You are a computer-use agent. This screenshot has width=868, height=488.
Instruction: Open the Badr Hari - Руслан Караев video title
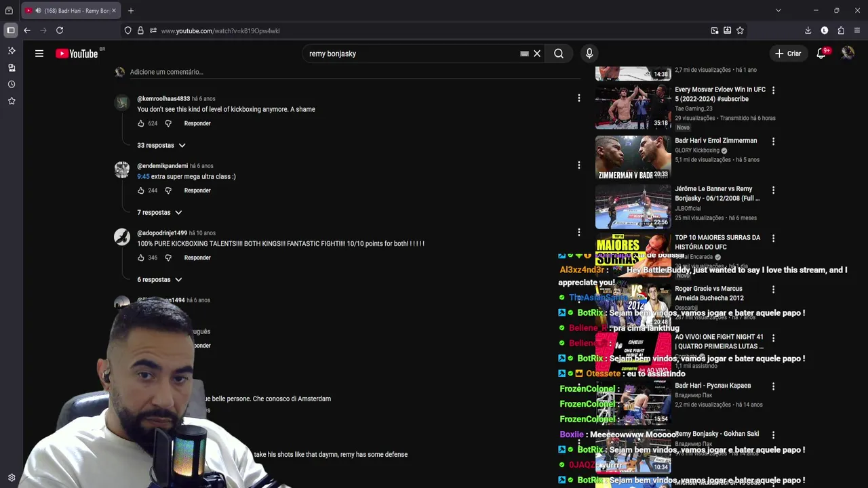[x=713, y=386]
